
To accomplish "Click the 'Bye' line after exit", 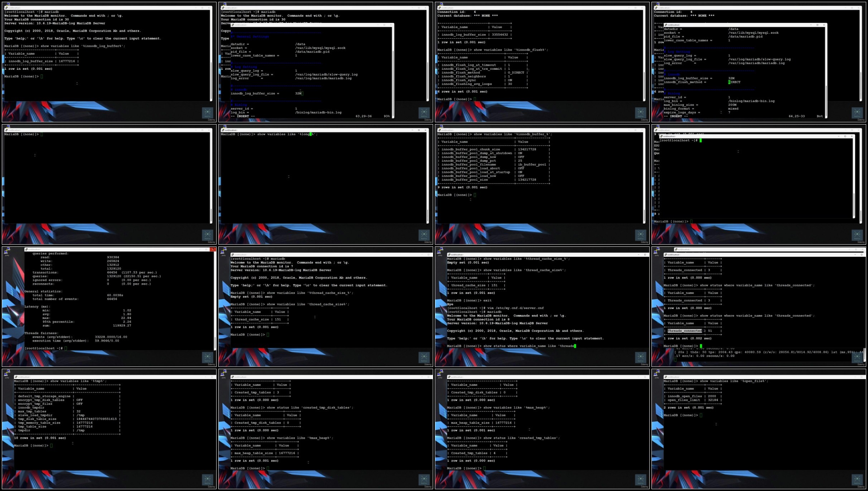I will [450, 304].
